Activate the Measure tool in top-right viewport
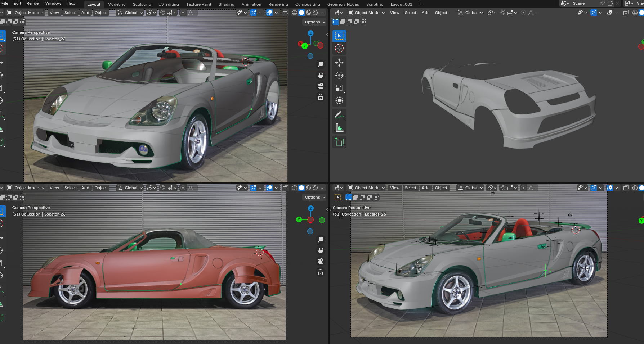Image resolution: width=644 pixels, height=344 pixels. 339,128
